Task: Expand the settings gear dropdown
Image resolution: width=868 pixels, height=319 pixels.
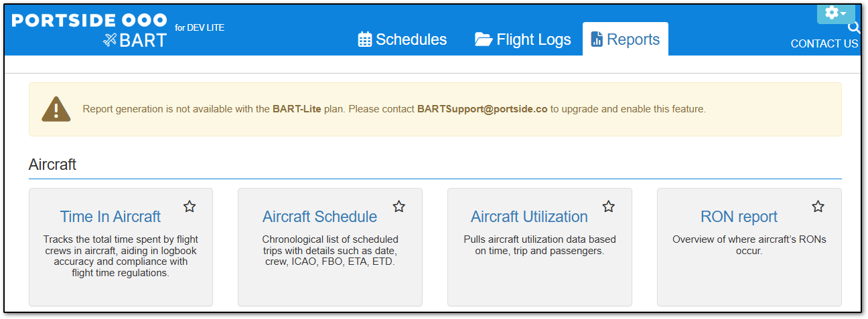Action: [x=835, y=13]
